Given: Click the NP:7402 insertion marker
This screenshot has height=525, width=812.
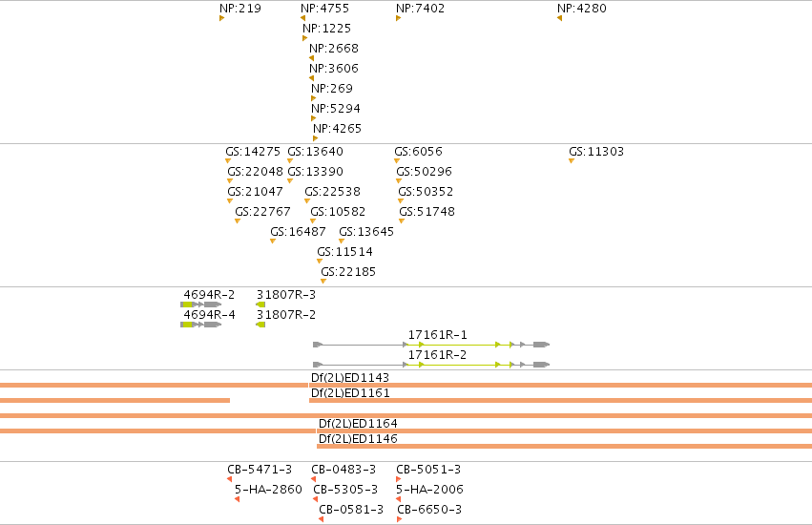Looking at the screenshot, I should (x=398, y=18).
